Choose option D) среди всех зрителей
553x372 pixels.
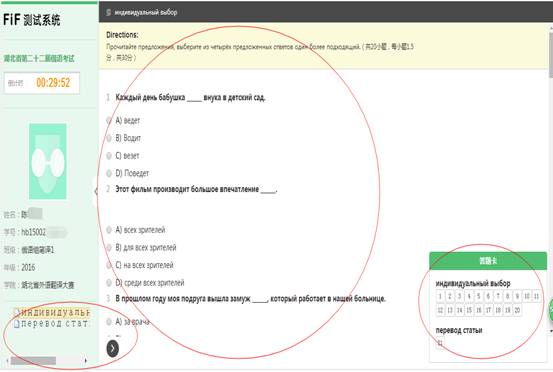tap(109, 283)
